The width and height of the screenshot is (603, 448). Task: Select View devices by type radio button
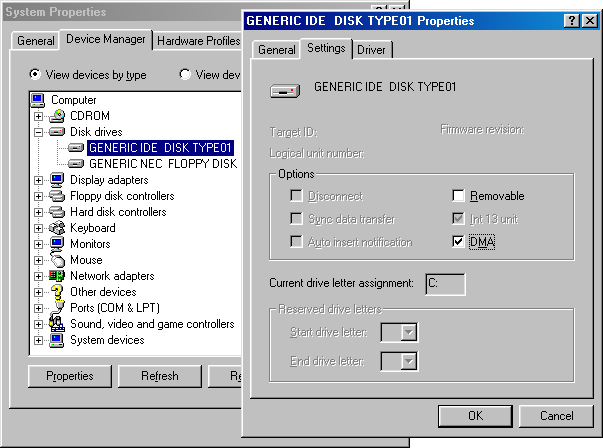tap(35, 74)
